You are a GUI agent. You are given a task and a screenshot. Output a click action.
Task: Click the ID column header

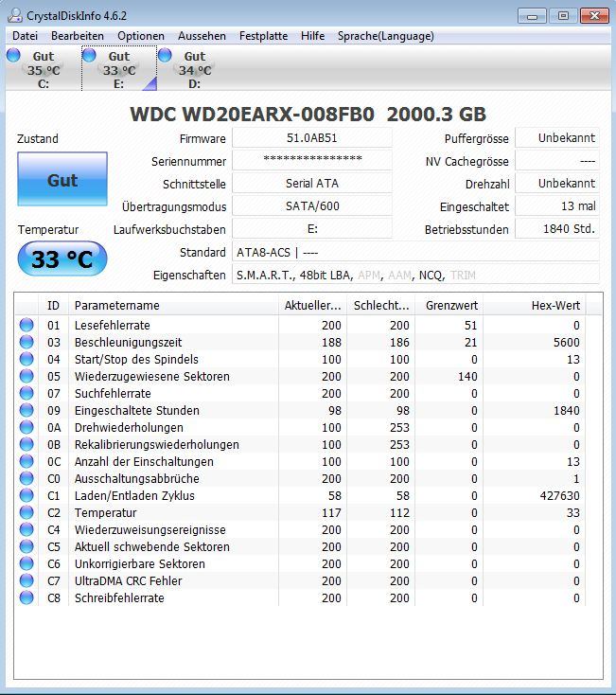pos(54,306)
